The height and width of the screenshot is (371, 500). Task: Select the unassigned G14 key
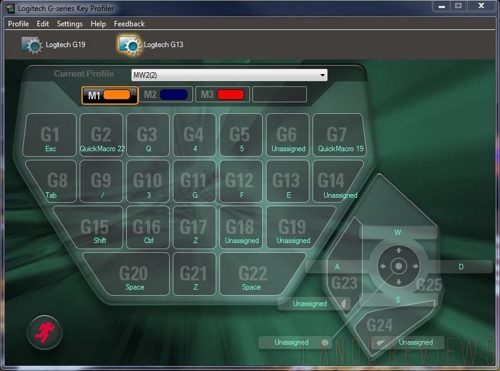pyautogui.click(x=335, y=182)
